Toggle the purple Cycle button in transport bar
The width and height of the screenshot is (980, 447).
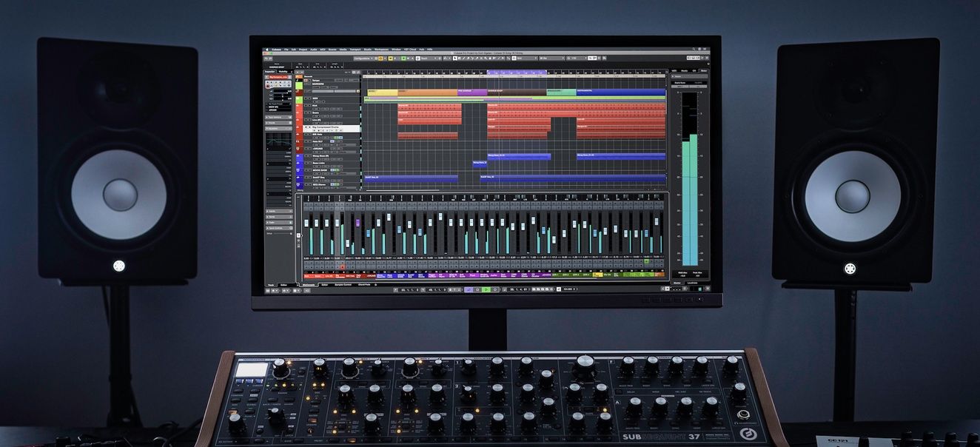point(469,289)
